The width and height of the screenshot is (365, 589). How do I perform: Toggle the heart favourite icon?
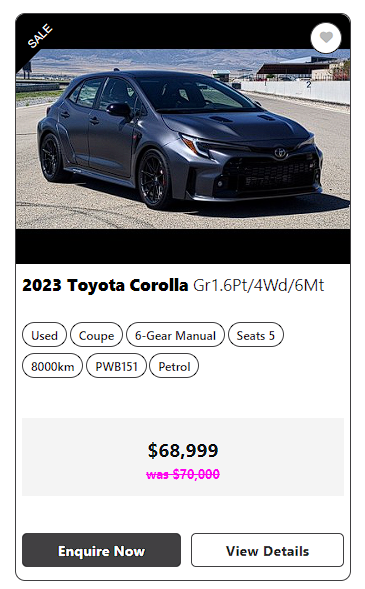[x=326, y=38]
